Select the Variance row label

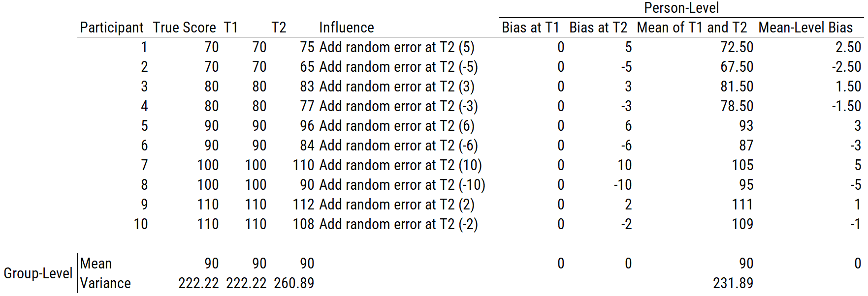[105, 283]
